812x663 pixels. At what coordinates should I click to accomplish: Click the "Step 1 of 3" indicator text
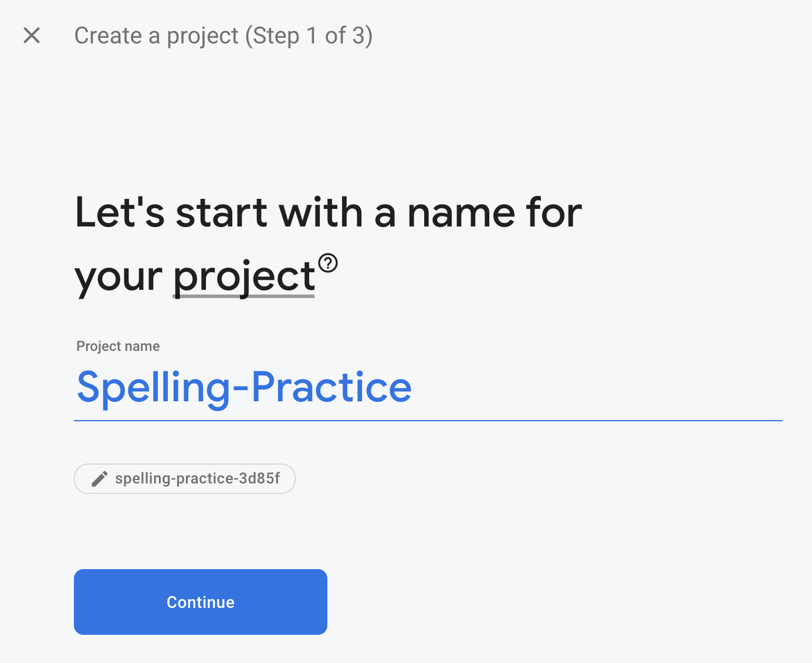(x=309, y=36)
